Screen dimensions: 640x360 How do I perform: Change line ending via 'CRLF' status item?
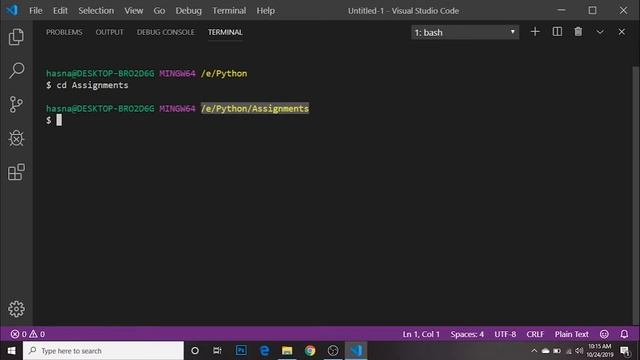tap(535, 334)
